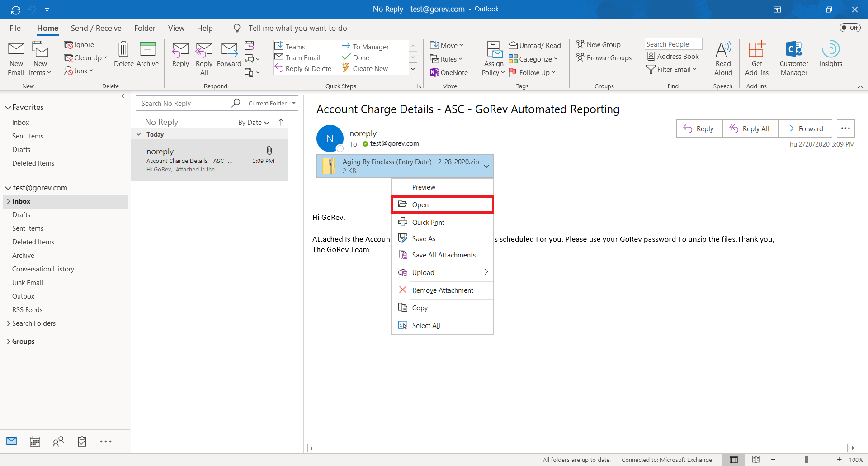Open Customer Manager
The height and width of the screenshot is (466, 868).
794,58
